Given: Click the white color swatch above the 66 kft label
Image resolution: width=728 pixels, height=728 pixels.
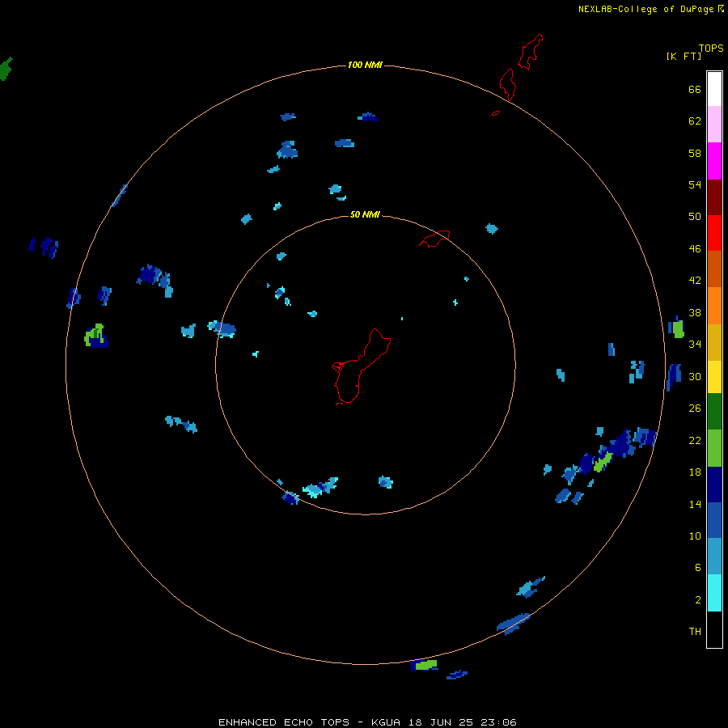Looking at the screenshot, I should click(714, 89).
